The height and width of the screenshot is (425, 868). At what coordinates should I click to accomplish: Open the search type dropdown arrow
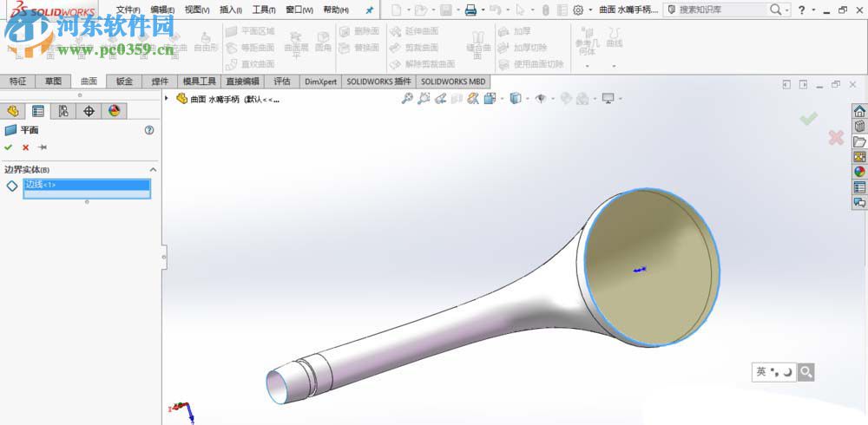click(787, 10)
